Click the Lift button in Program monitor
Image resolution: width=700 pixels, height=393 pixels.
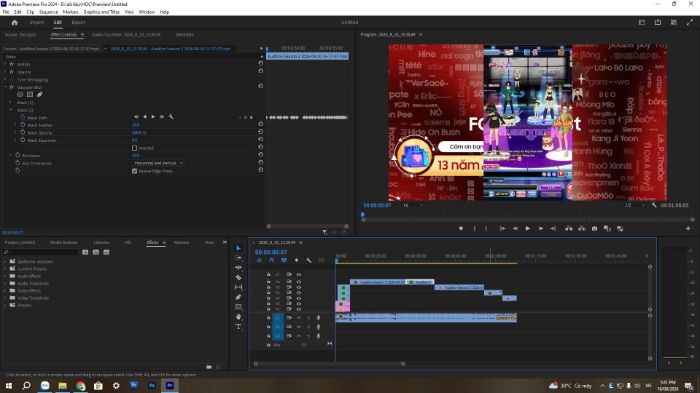569,229
